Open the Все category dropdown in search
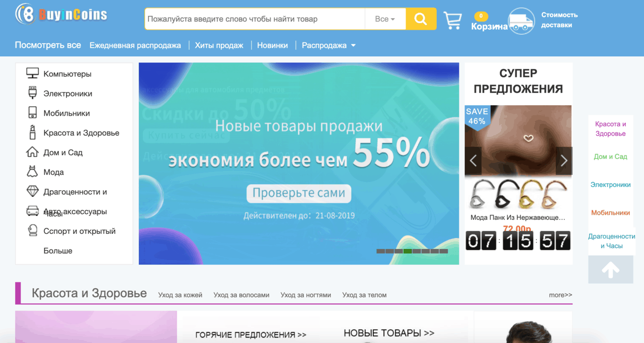 pos(385,19)
